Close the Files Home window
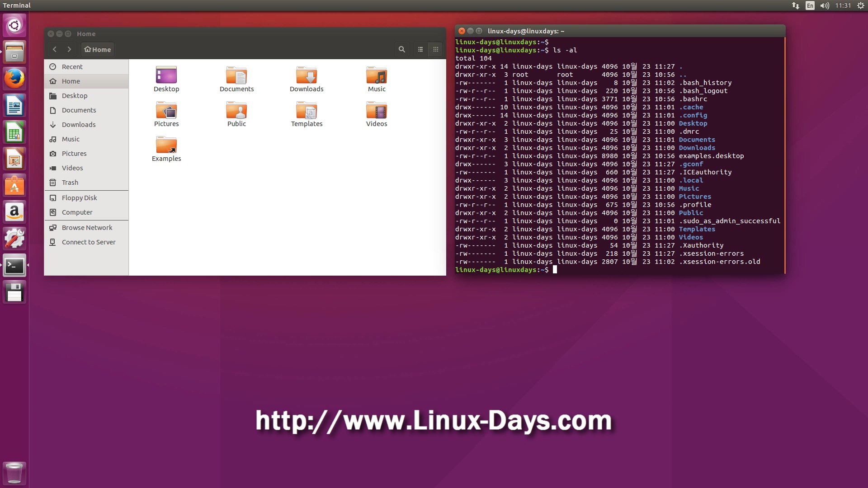 click(x=51, y=34)
